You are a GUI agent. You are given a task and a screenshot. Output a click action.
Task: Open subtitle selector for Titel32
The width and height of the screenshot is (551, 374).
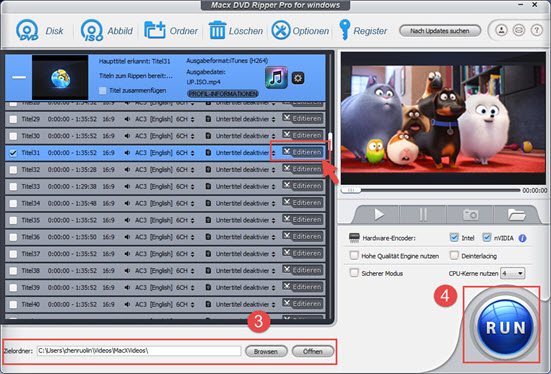tap(273, 170)
